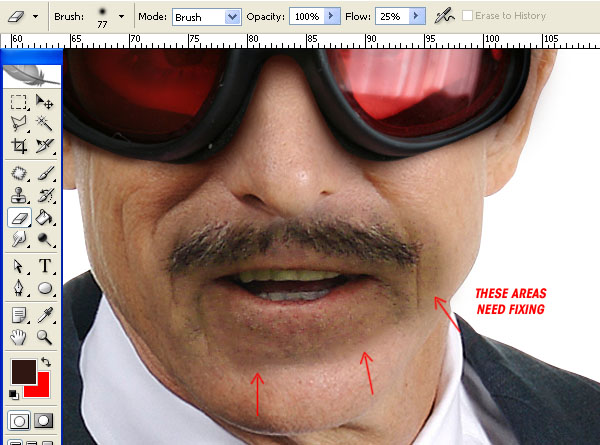Image resolution: width=600 pixels, height=445 pixels.
Task: Select the Eyedropper tool
Action: click(44, 315)
